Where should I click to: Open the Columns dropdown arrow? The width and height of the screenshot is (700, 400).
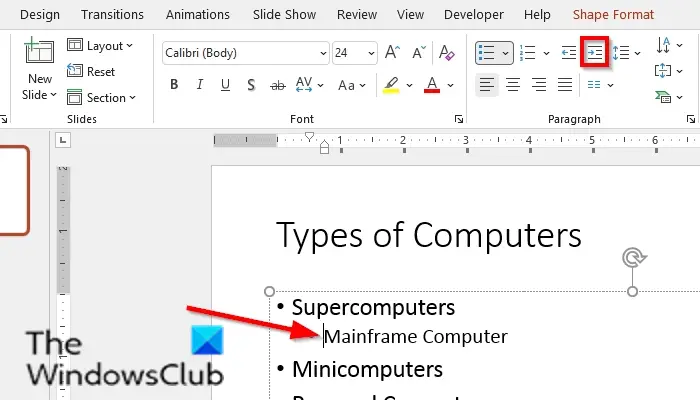[x=610, y=85]
